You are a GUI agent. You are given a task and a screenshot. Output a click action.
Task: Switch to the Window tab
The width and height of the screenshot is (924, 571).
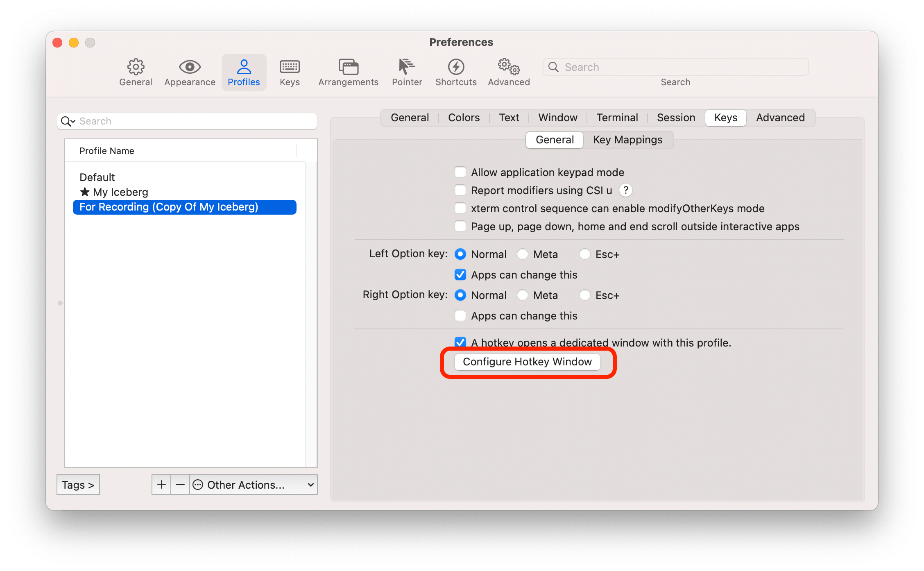(557, 118)
